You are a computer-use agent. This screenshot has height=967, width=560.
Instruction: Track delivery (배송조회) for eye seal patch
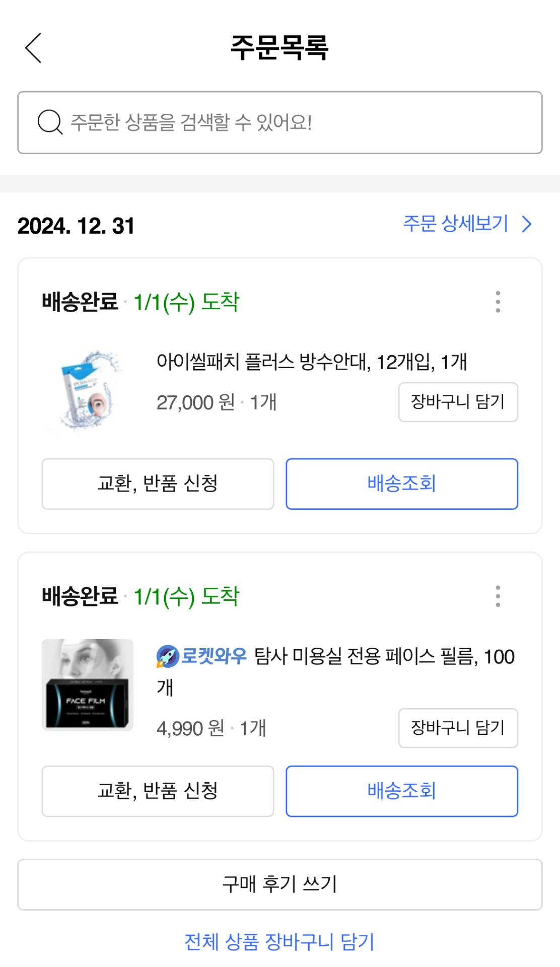point(402,483)
